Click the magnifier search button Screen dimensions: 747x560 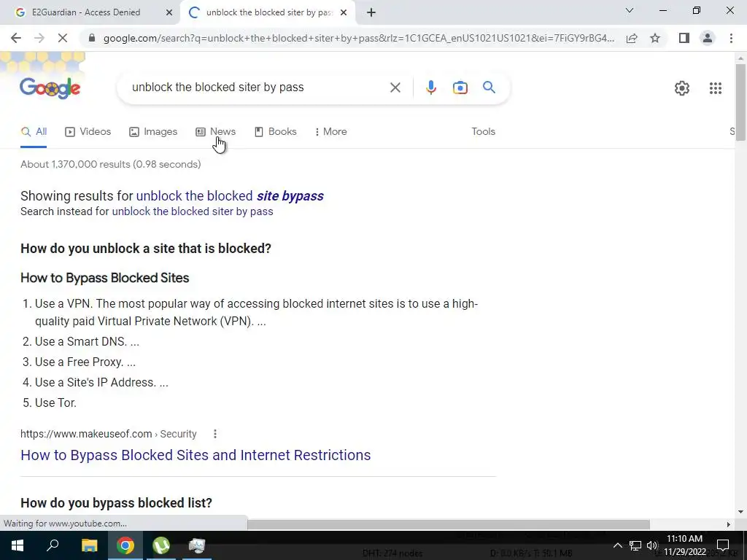pos(489,87)
